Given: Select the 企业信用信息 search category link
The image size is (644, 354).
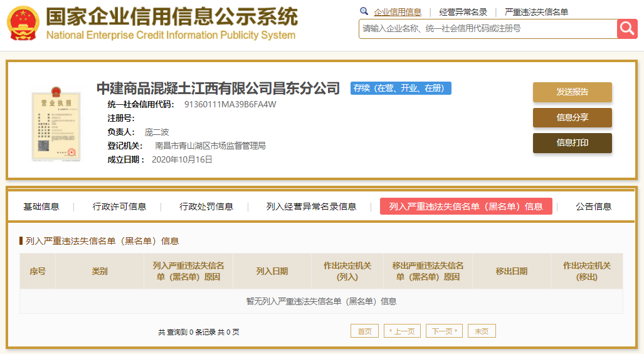Looking at the screenshot, I should click(397, 13).
